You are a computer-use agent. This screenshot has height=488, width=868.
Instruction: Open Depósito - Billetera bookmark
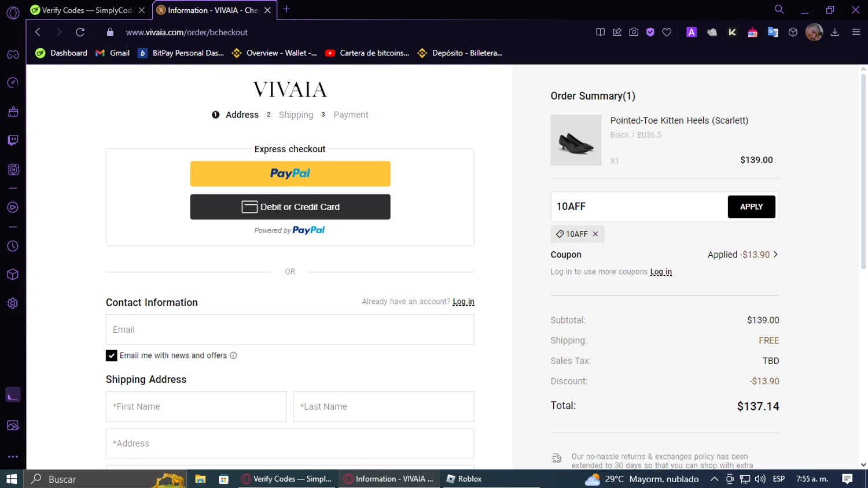(459, 53)
